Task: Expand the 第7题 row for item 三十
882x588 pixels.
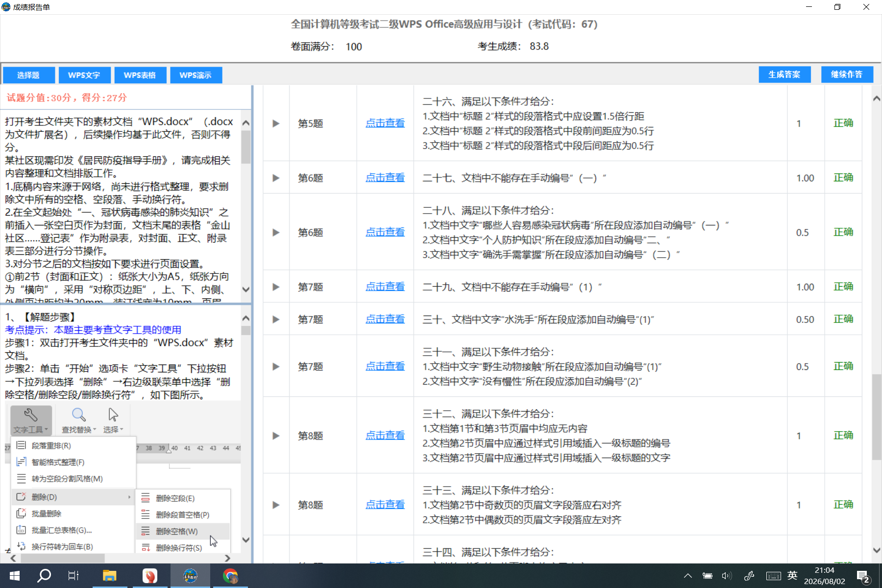Action: (x=276, y=319)
